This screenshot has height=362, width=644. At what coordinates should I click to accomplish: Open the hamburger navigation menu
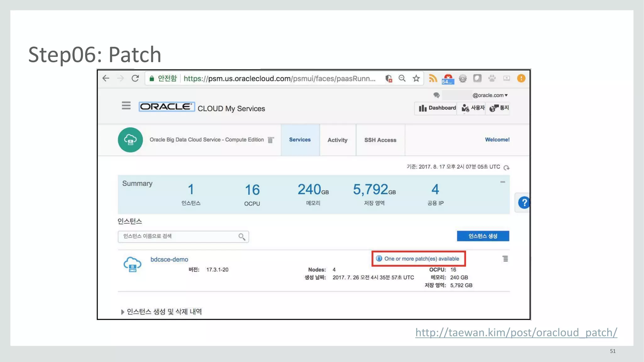click(x=126, y=106)
